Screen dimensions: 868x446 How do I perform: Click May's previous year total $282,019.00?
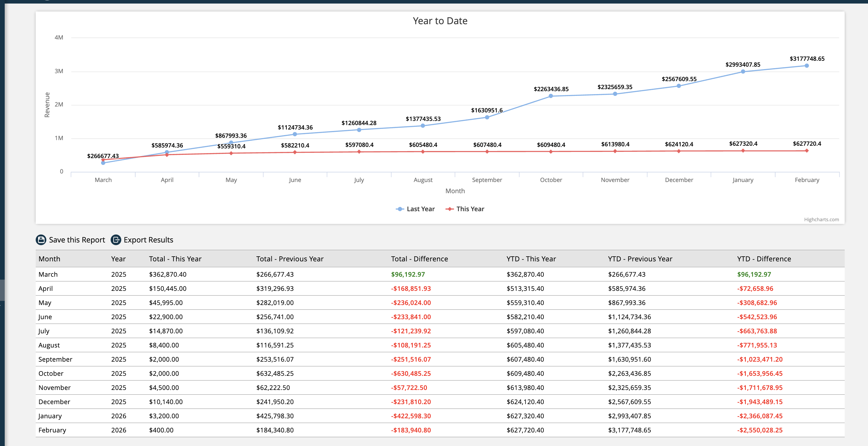(x=275, y=303)
